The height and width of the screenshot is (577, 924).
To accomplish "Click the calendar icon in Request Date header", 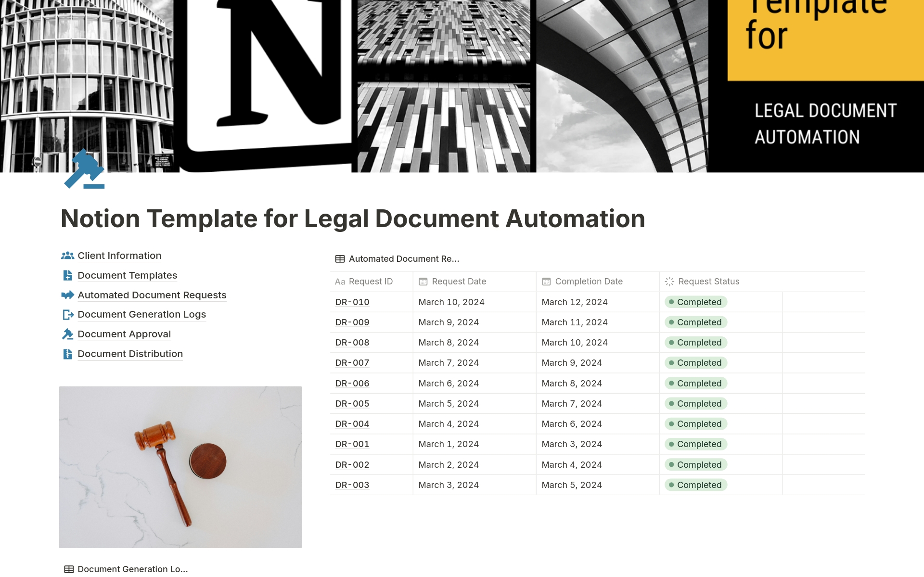I will [423, 281].
